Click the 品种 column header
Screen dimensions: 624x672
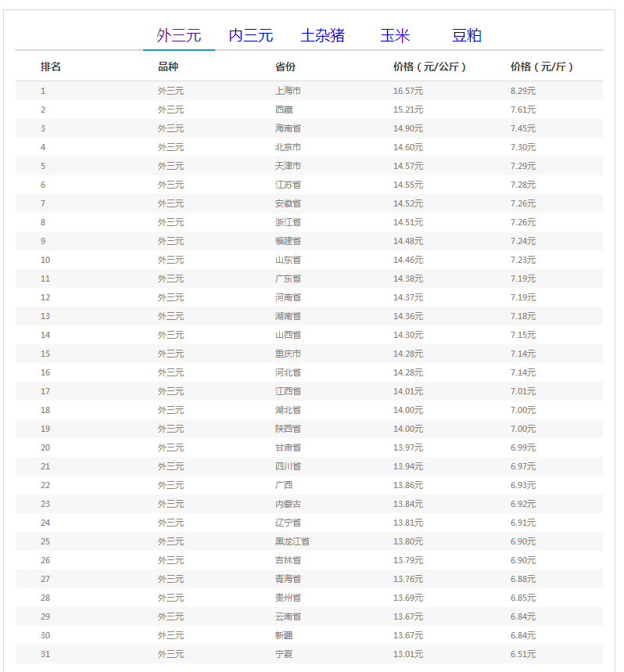pyautogui.click(x=168, y=67)
